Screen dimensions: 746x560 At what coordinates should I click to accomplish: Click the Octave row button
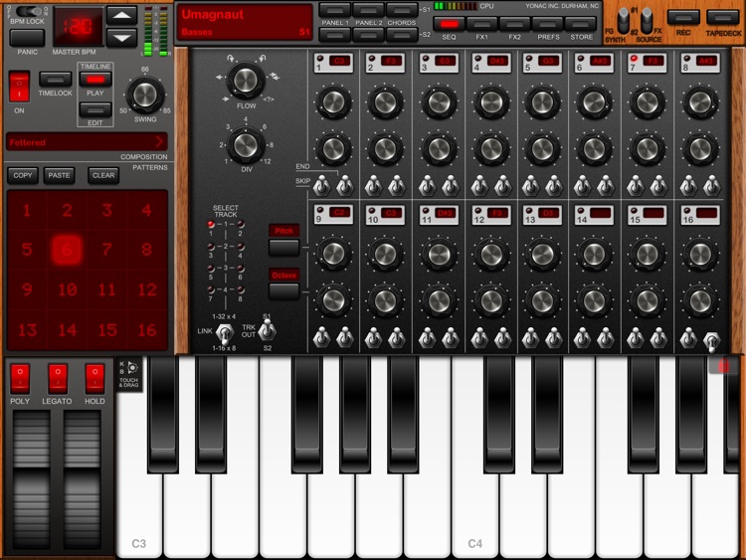click(284, 291)
